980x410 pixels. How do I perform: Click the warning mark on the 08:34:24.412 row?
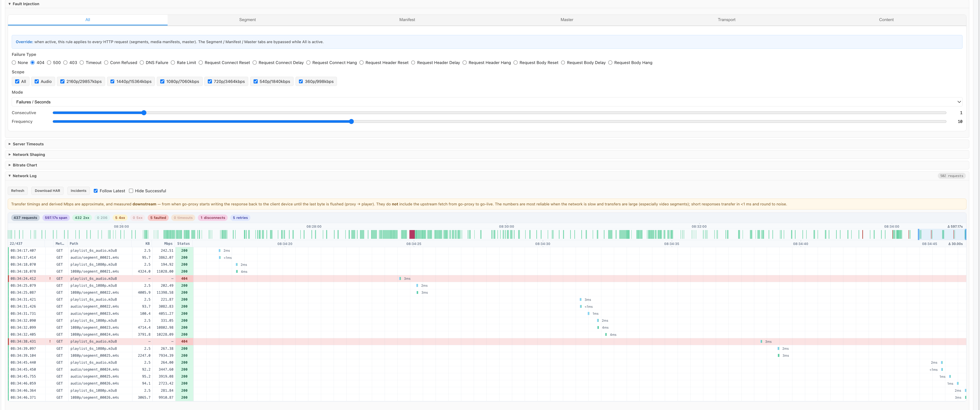click(50, 279)
